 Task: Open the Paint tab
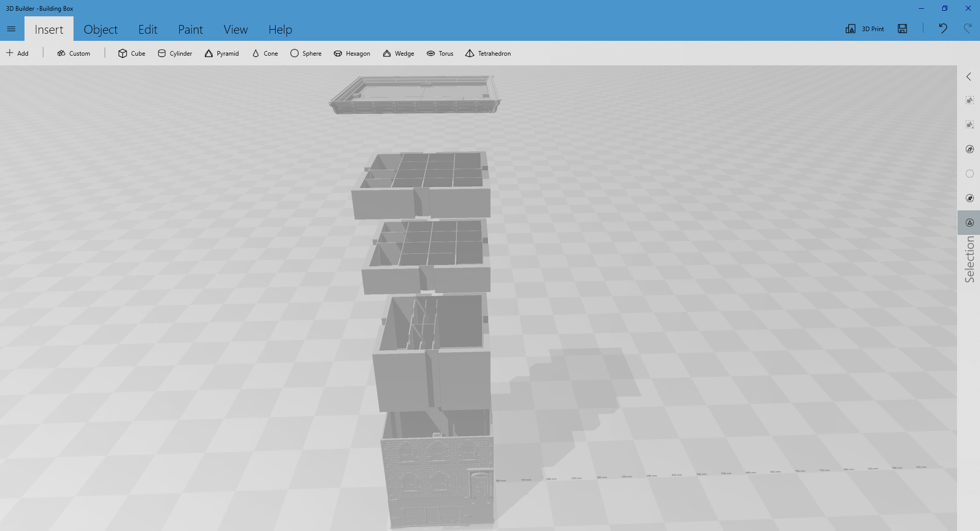(190, 29)
